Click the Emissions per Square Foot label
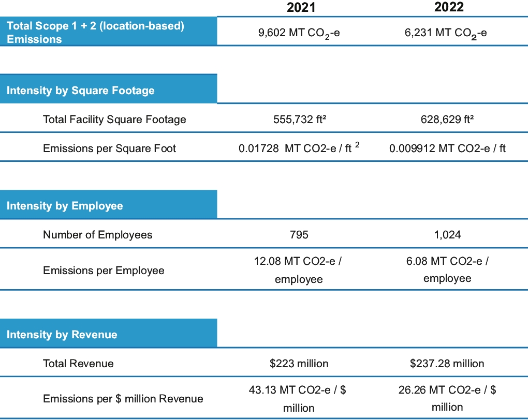The image size is (528, 420). click(x=109, y=148)
